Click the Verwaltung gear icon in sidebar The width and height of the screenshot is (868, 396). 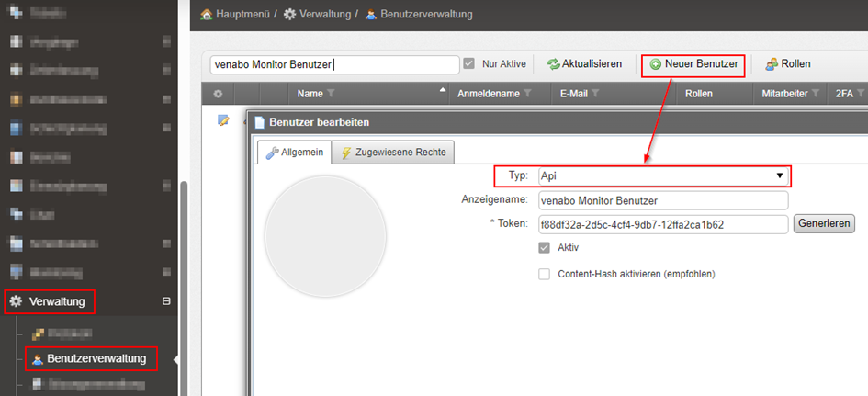click(16, 300)
